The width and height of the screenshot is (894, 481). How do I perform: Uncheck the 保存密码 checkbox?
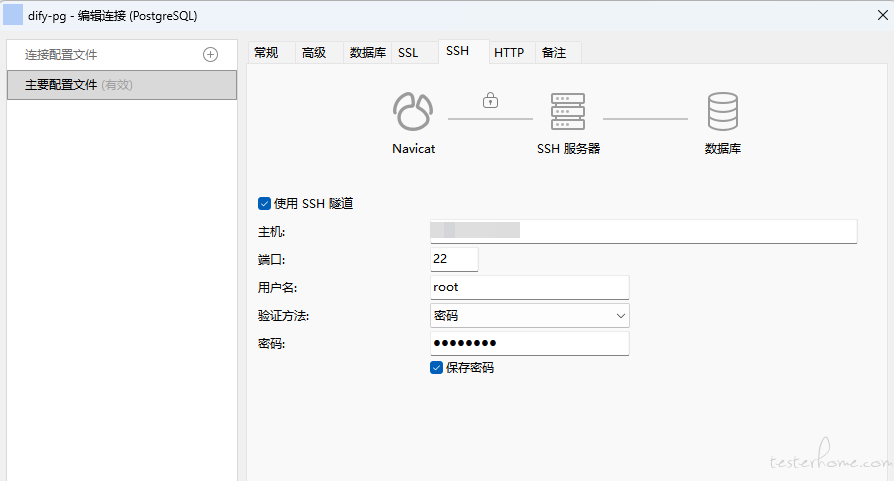tap(436, 368)
